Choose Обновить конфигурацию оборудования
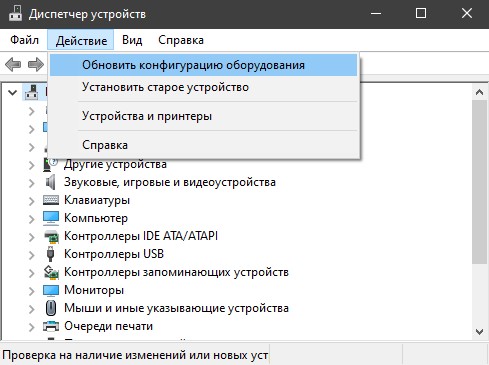This screenshot has height=365, width=489. tap(203, 65)
